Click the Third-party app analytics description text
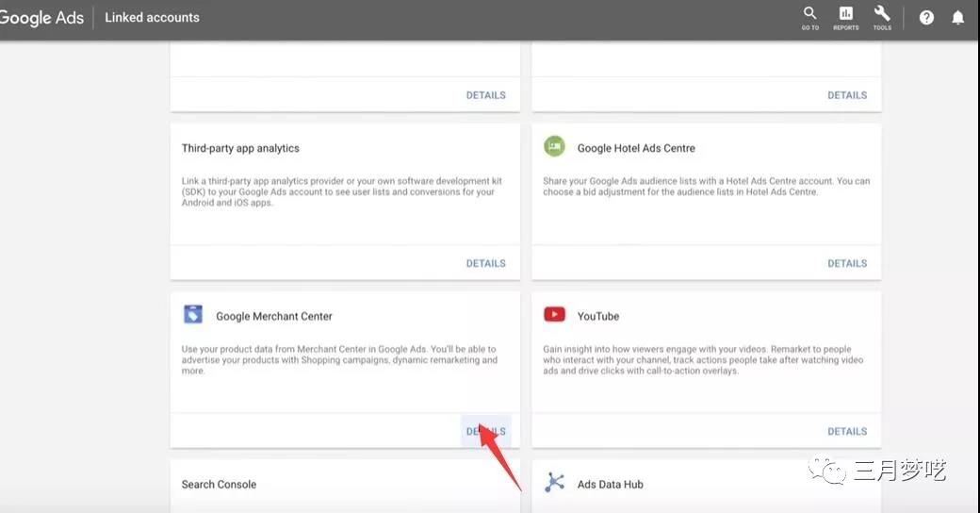The image size is (980, 513). click(341, 191)
